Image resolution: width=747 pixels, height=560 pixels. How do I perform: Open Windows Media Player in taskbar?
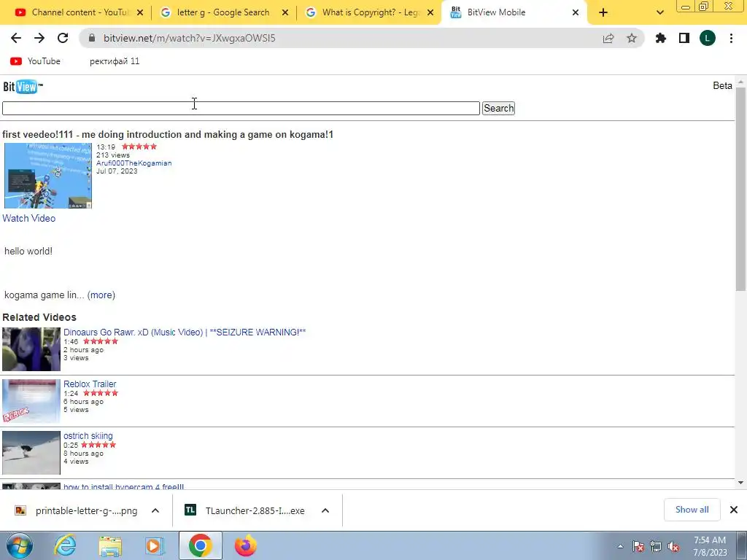tap(155, 545)
